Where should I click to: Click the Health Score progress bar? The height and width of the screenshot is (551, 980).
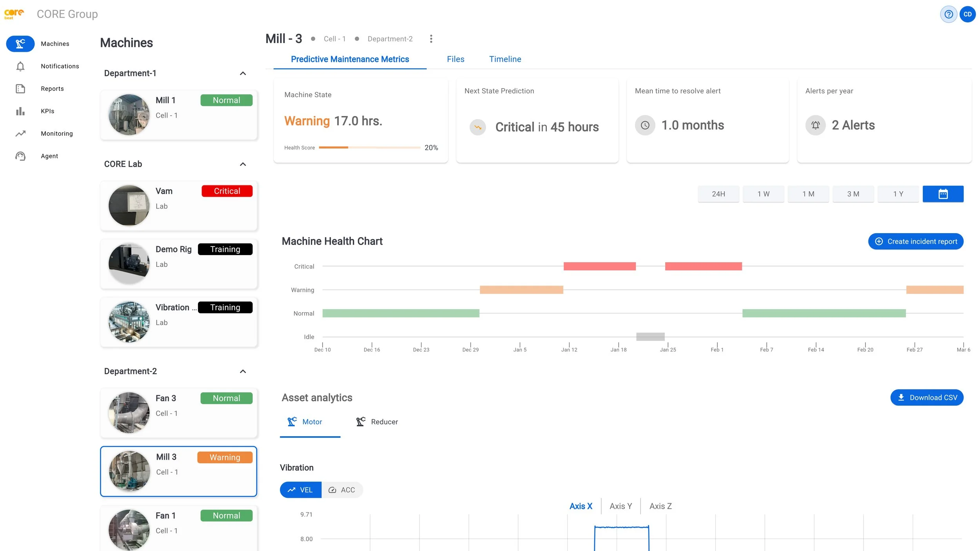(x=369, y=148)
